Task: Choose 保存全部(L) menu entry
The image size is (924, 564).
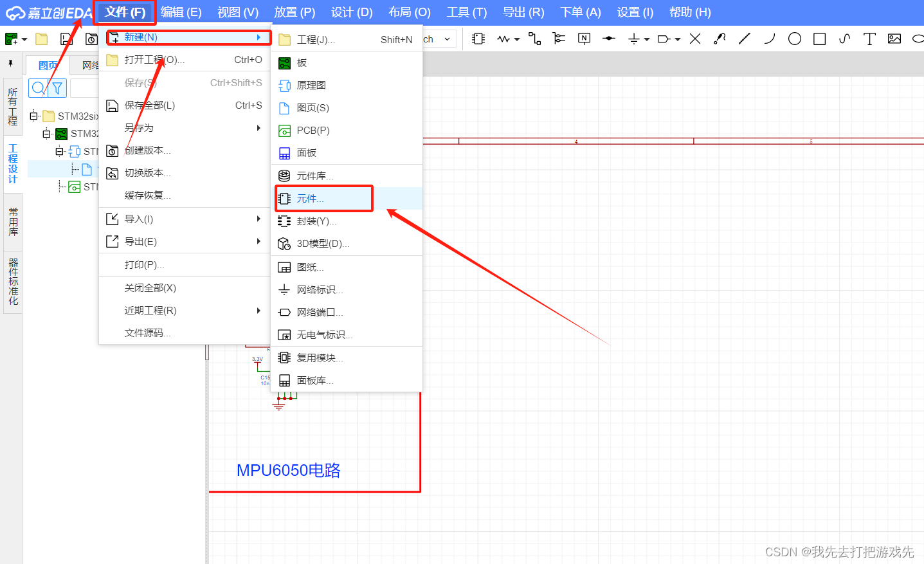Action: point(185,105)
